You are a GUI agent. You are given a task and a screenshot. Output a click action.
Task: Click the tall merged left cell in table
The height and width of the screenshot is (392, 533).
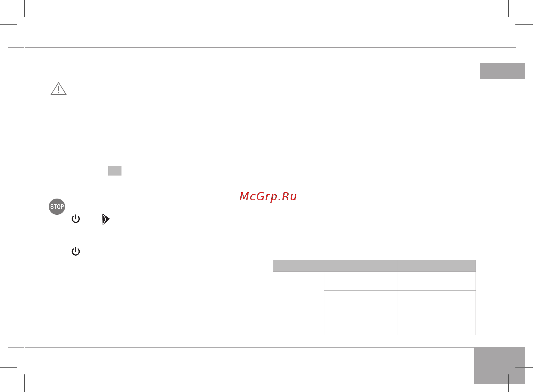pyautogui.click(x=299, y=290)
